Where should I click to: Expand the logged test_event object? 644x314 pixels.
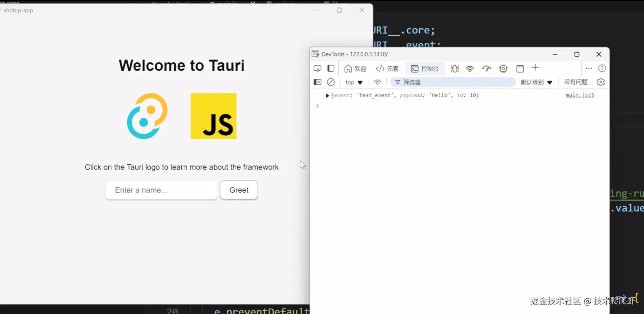[327, 95]
